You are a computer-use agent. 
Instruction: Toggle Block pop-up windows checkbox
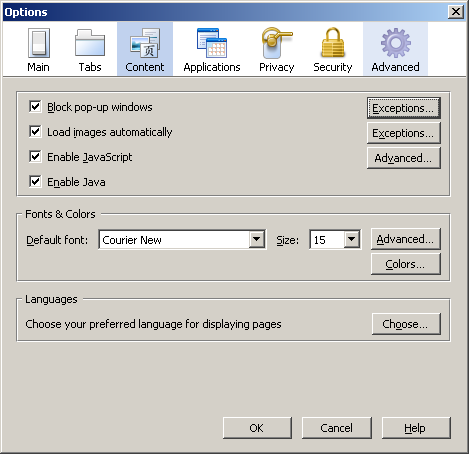[x=35, y=107]
